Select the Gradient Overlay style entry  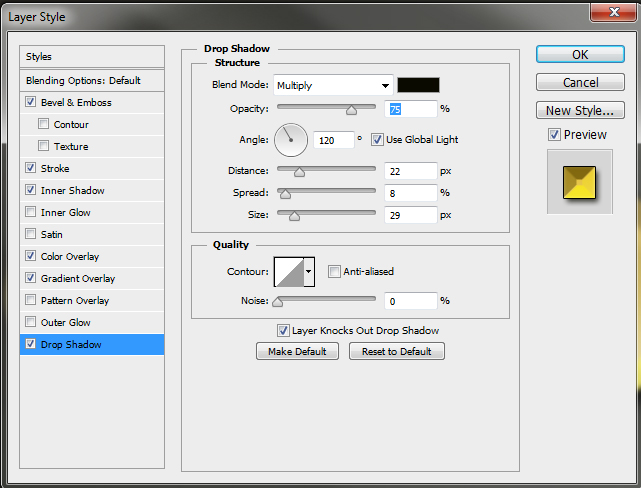(78, 278)
